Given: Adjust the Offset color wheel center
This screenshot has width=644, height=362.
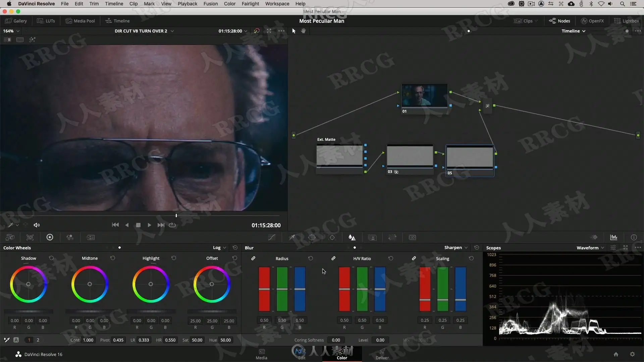Looking at the screenshot, I should tap(212, 284).
